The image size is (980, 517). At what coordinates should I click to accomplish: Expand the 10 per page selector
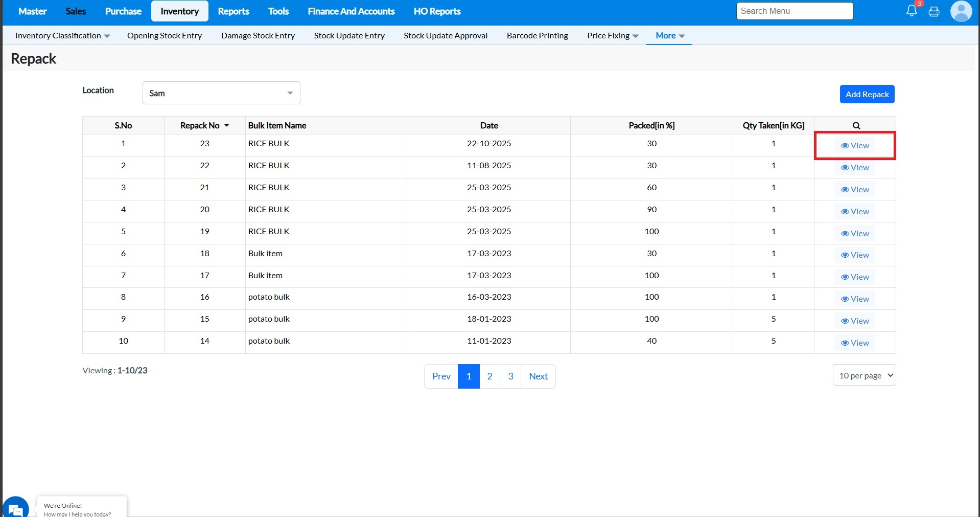click(x=864, y=375)
